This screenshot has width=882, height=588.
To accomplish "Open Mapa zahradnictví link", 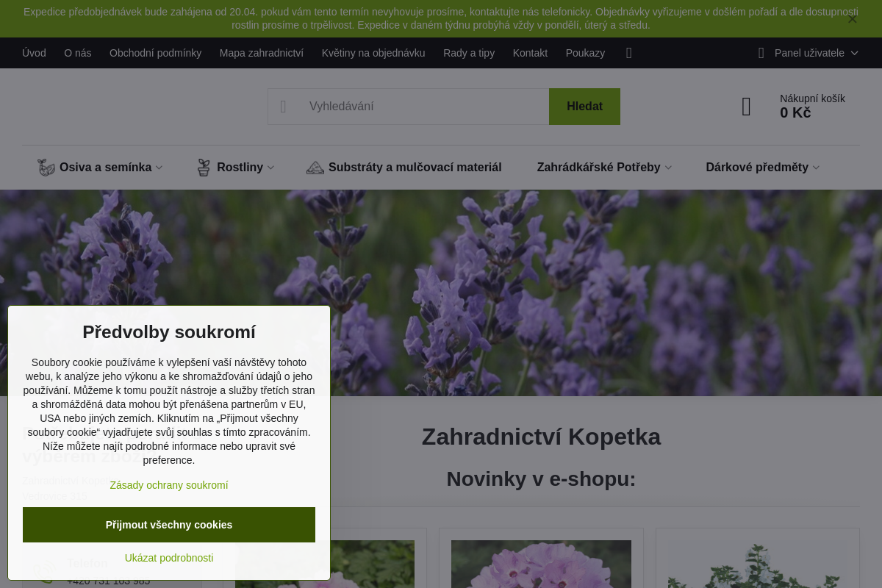I will point(262,53).
